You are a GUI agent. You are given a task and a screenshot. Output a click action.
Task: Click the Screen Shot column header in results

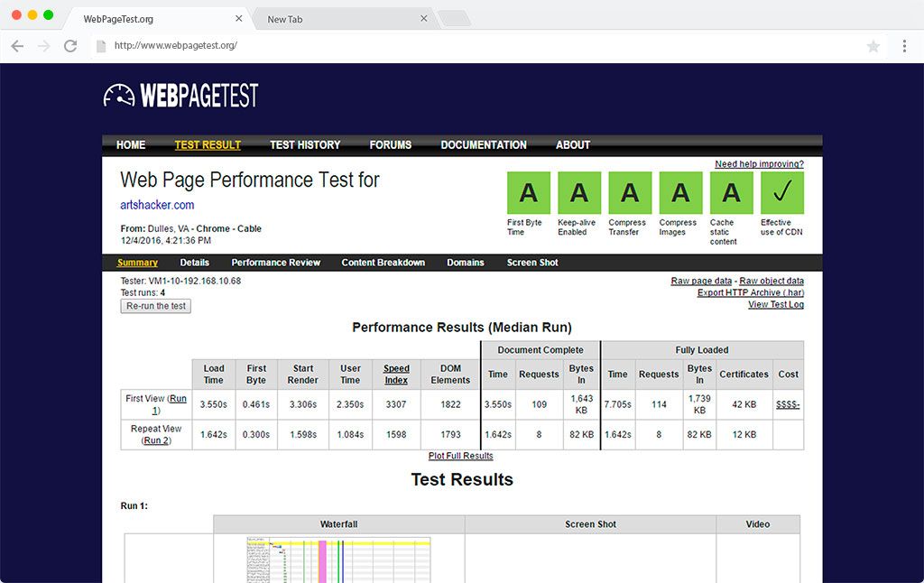click(x=590, y=524)
